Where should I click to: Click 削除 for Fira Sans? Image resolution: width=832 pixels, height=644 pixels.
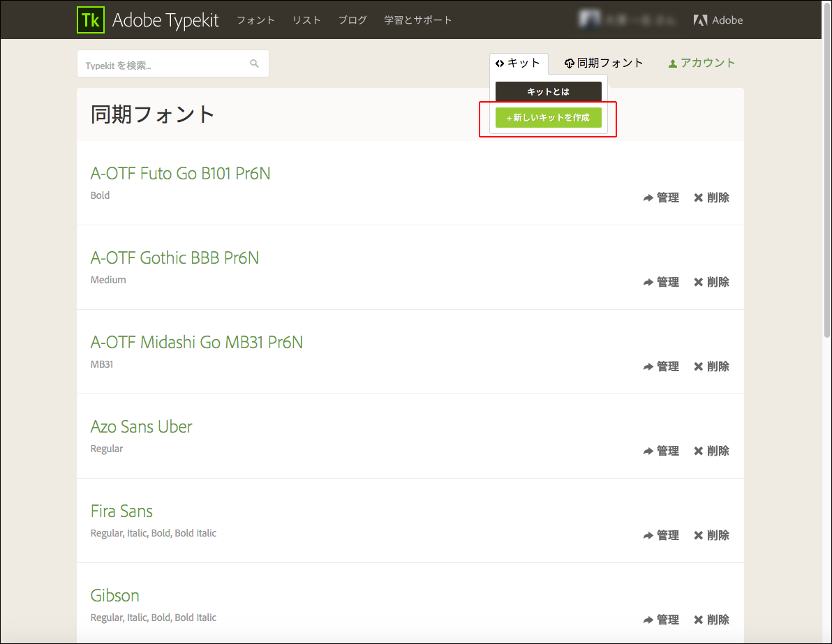pos(711,535)
